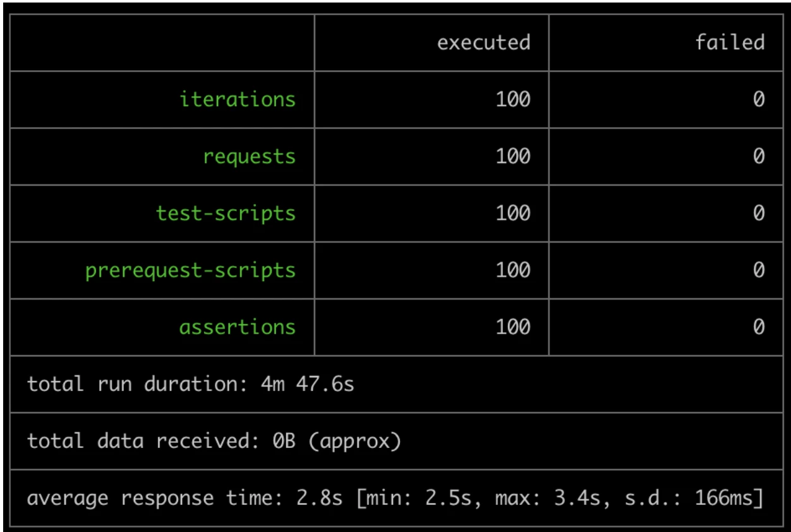Select the 'iterations' row label
791x532 pixels.
coord(238,99)
